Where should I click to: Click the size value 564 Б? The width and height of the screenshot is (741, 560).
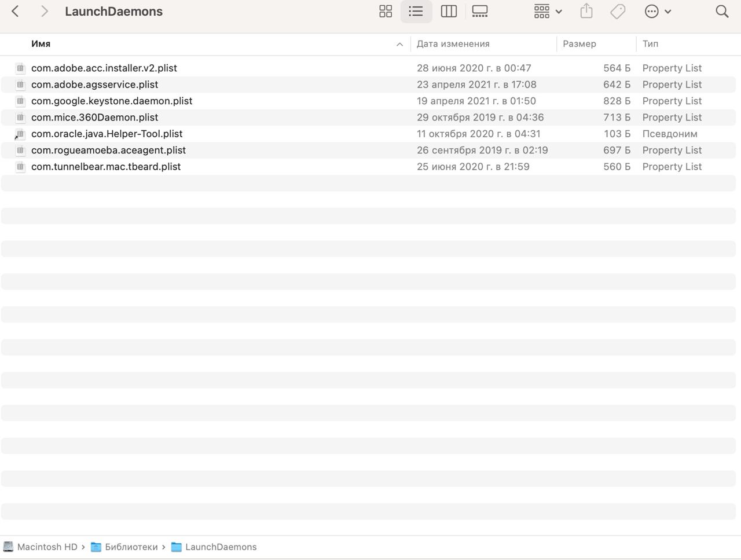click(617, 68)
